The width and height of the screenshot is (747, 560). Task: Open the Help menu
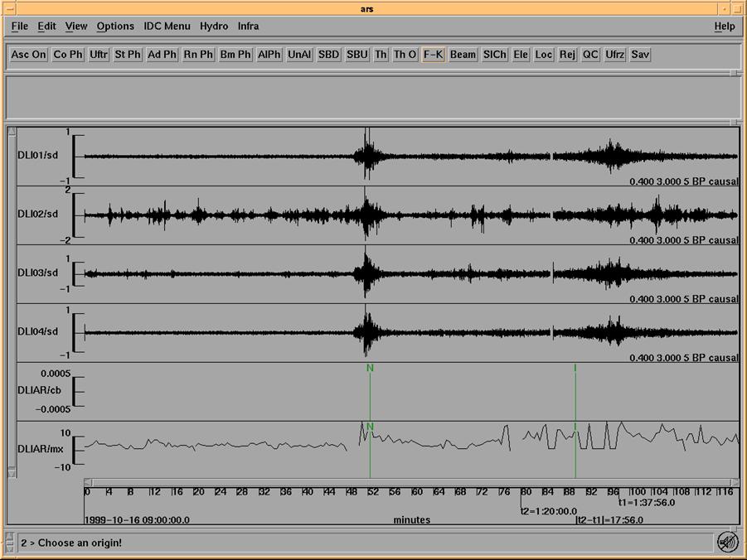[x=724, y=27]
